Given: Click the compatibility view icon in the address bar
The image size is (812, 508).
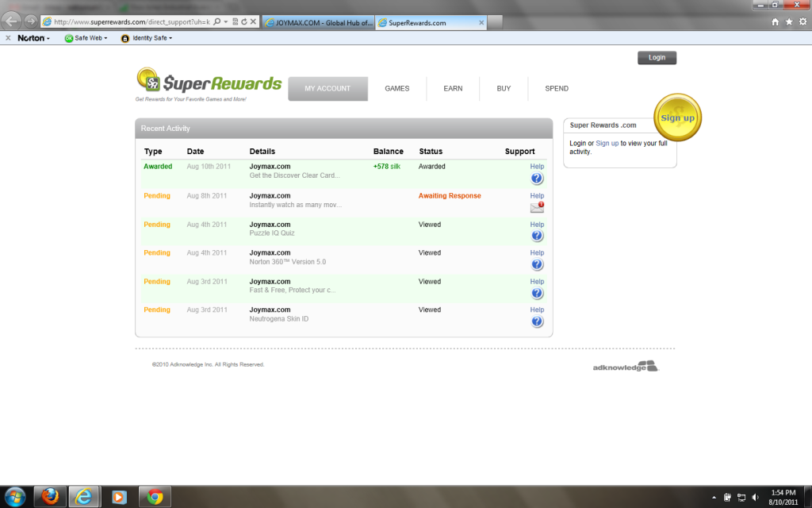Looking at the screenshot, I should pyautogui.click(x=235, y=21).
